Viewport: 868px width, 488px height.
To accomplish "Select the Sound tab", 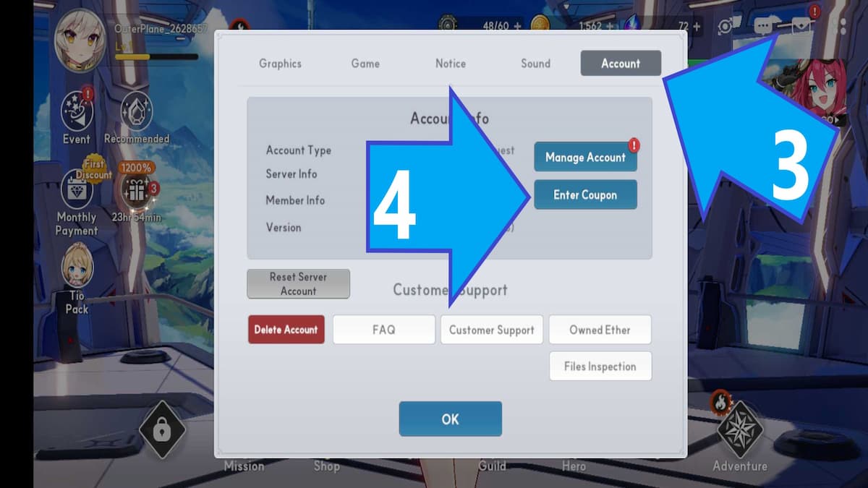I will click(x=535, y=64).
